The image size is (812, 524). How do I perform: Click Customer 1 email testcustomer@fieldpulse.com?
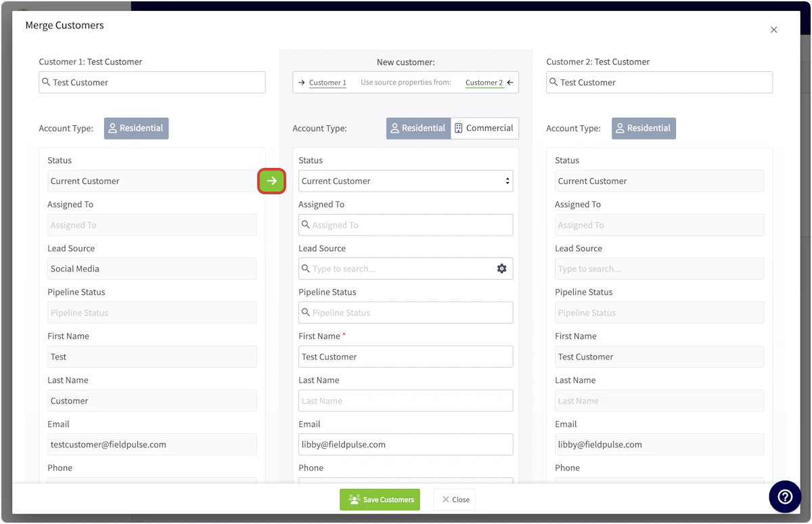tap(152, 445)
